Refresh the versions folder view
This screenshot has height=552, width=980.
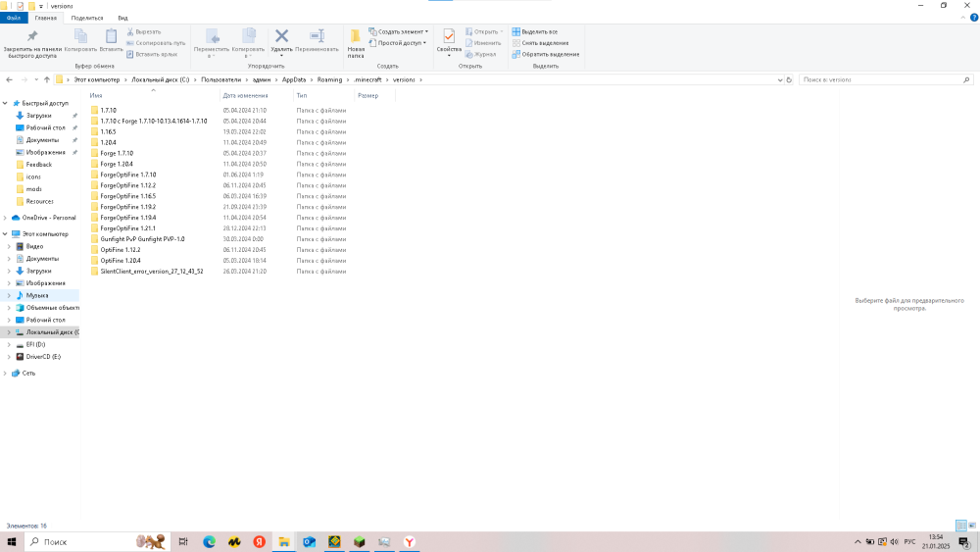point(789,80)
